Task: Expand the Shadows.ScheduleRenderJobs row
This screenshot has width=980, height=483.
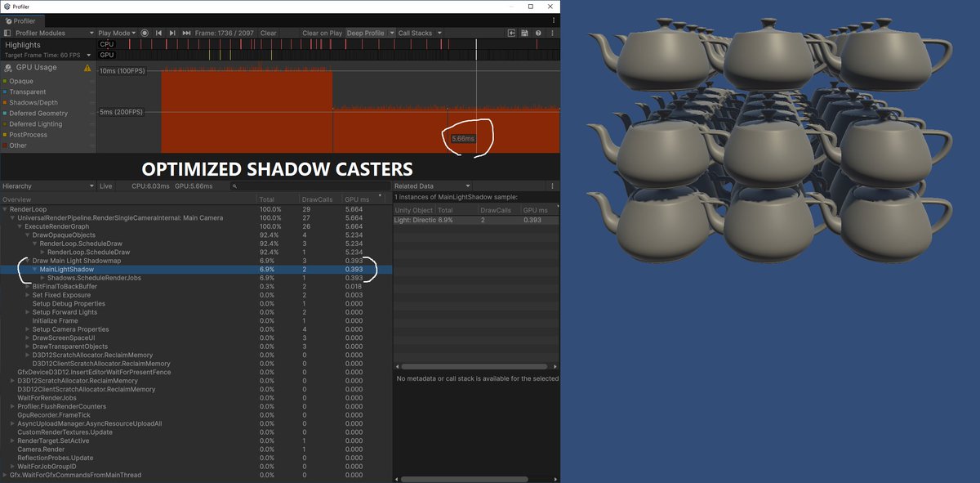Action: [42, 278]
